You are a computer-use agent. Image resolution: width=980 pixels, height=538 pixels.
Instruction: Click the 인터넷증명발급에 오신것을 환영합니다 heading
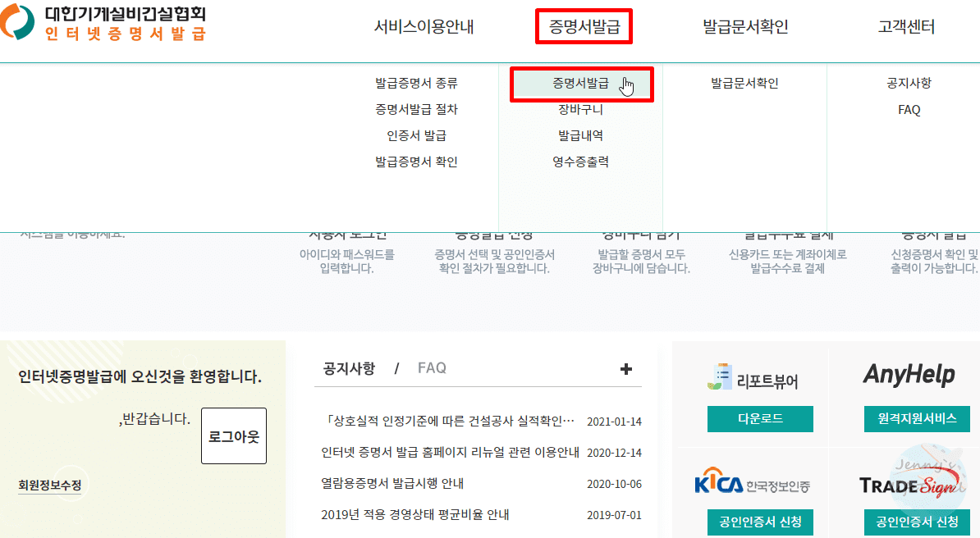[x=140, y=376]
